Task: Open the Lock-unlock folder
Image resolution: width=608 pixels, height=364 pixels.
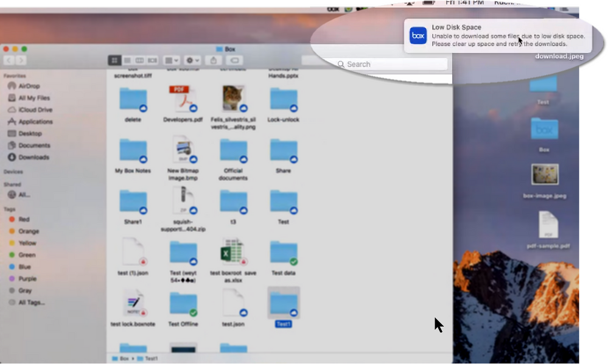Action: pos(284,100)
